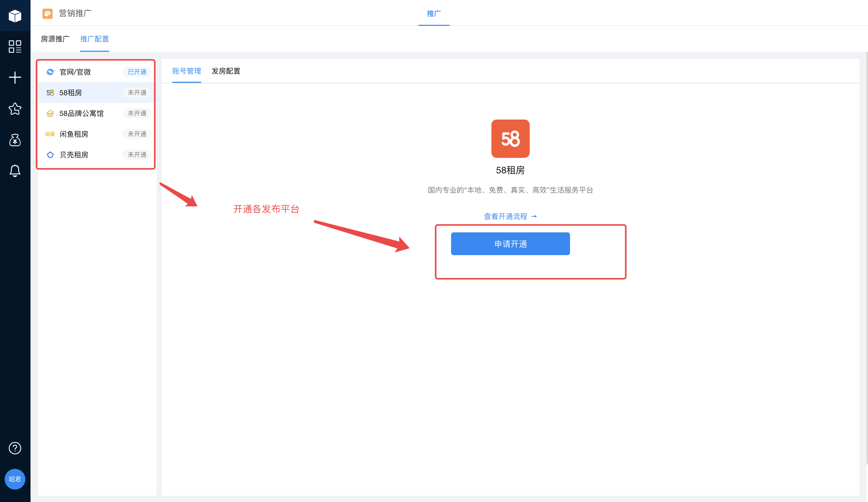
Task: Click the 未开通 badge for 58租房
Action: [137, 92]
